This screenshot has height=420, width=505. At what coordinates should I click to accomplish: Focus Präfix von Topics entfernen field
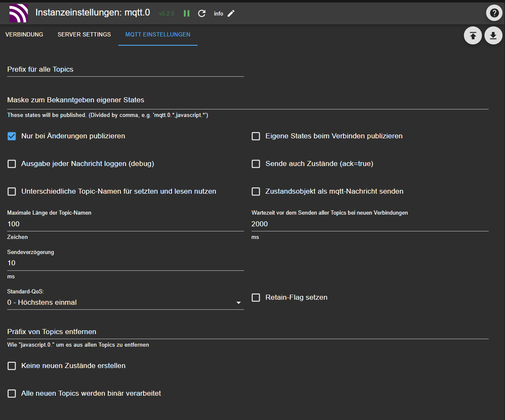248,332
